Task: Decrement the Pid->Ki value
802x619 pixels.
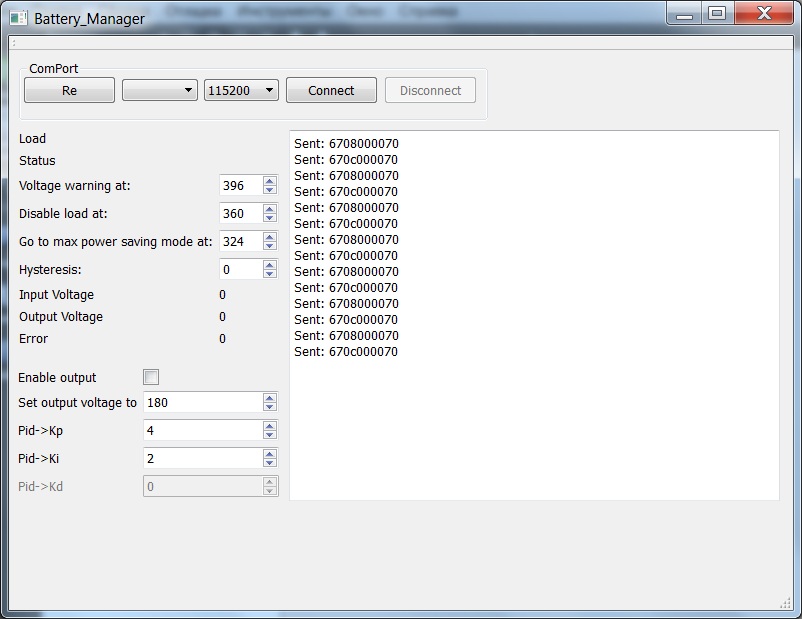Action: [270, 463]
